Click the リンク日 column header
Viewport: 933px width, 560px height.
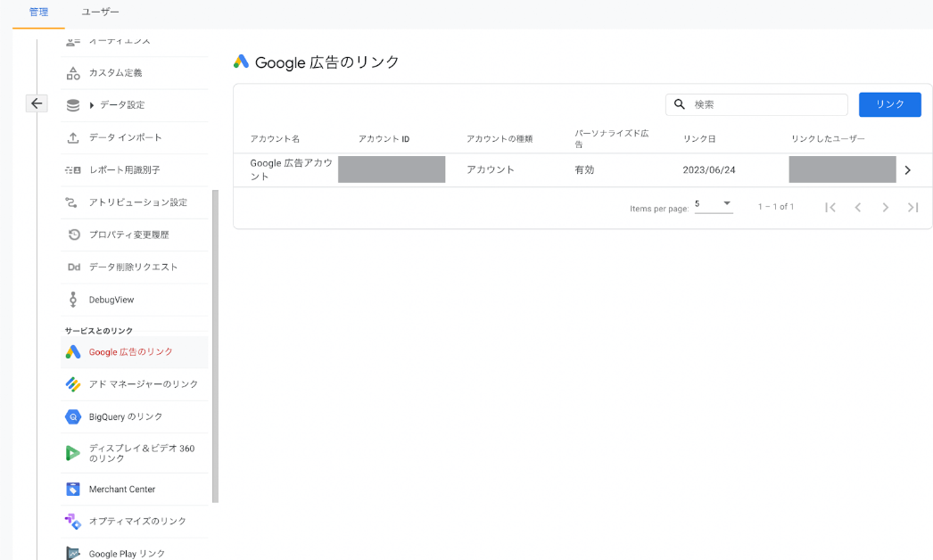[699, 138]
